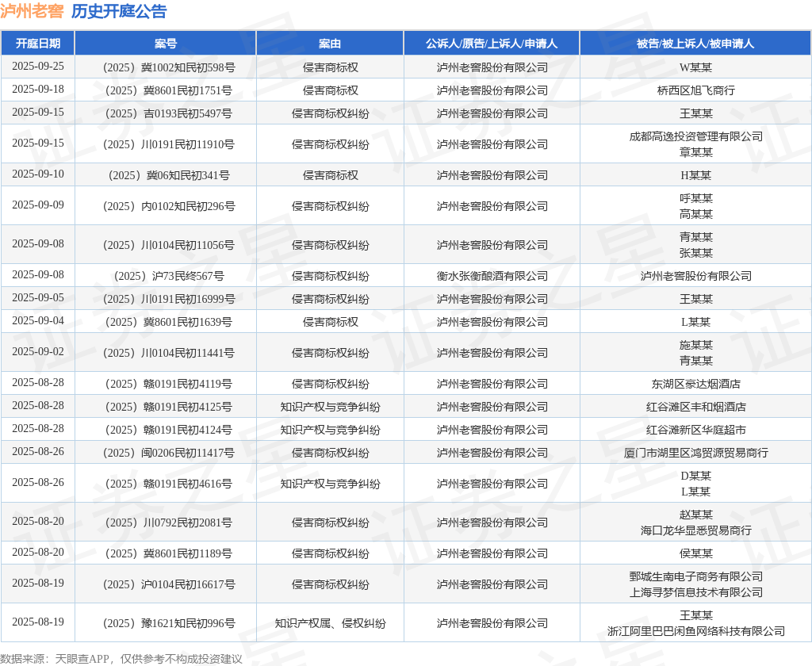
Task: Click defendant W某某
Action: point(695,67)
